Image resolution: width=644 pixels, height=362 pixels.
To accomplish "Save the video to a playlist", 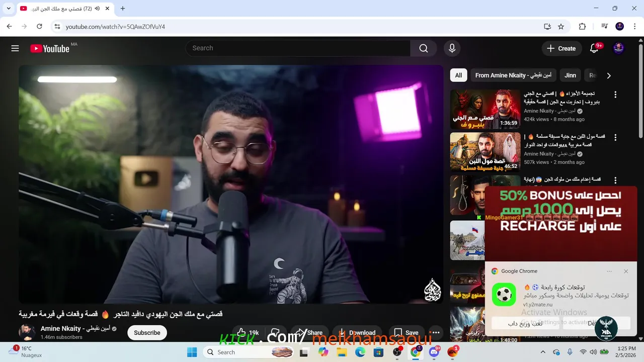I will coord(406,333).
